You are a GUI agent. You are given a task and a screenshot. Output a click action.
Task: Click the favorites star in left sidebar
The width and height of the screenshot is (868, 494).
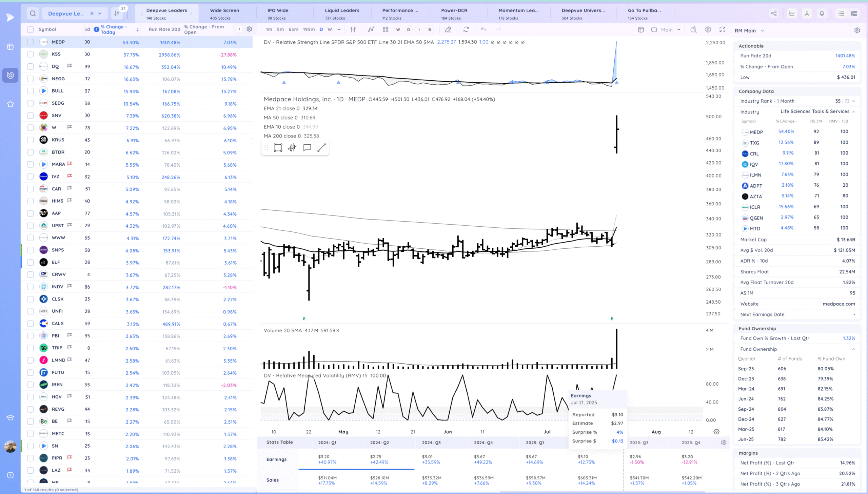pos(11,104)
